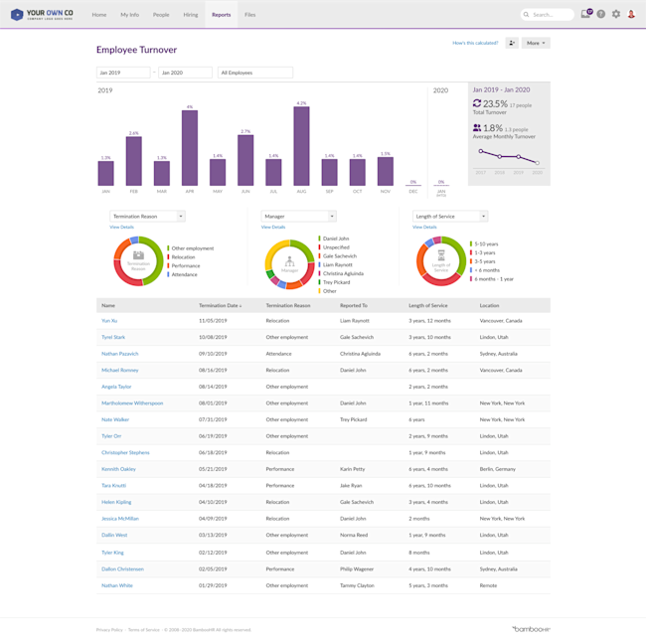646x644 pixels.
Task: Click the Your Own Co logo
Action: pos(42,15)
